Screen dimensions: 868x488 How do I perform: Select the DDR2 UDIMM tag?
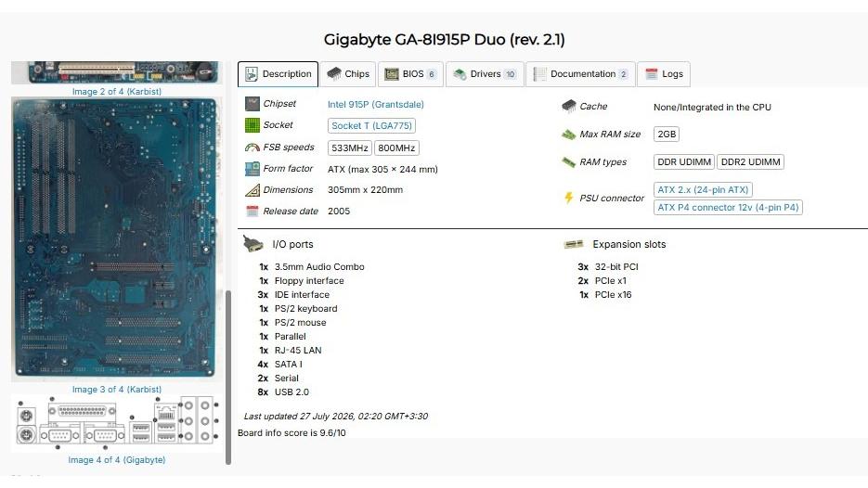coord(751,161)
